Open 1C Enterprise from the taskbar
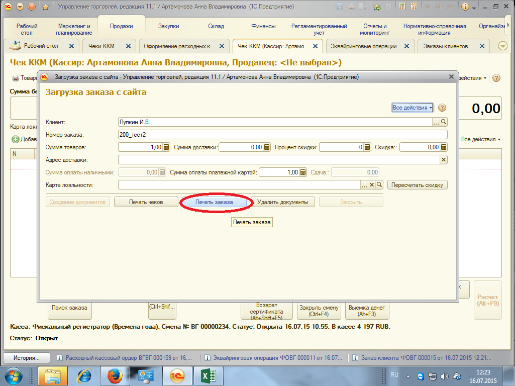This screenshot has width=515, height=386. pos(177,376)
